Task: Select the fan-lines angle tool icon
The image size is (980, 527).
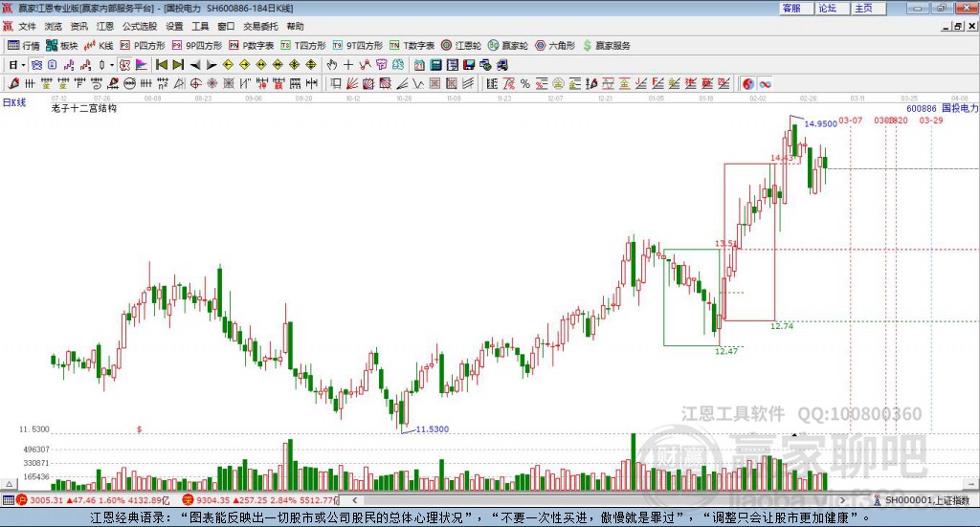Action: point(352,83)
